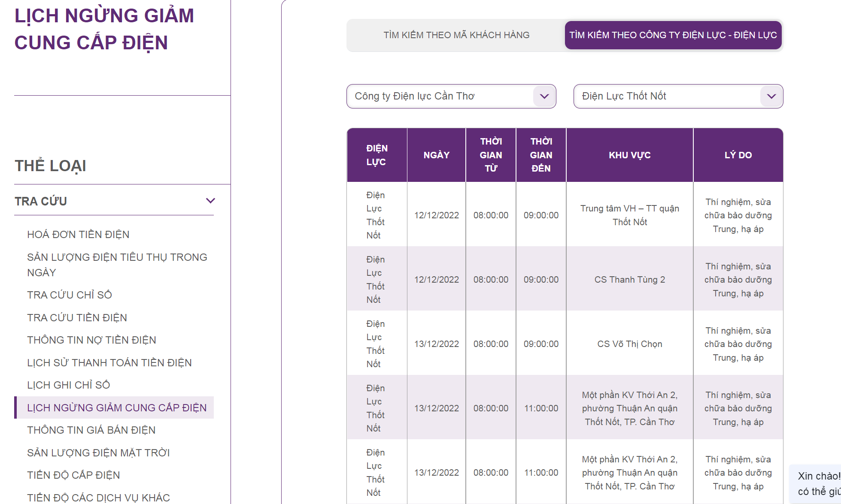View Lịch sử thanh toán tiền điện

109,363
